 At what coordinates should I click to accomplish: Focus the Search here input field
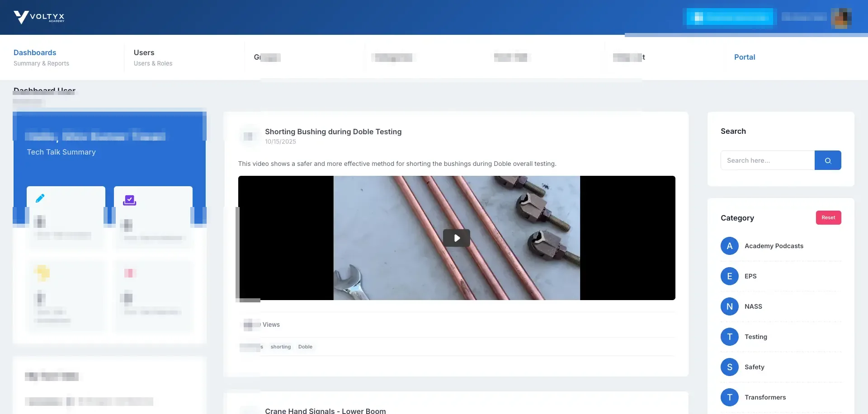click(x=768, y=160)
